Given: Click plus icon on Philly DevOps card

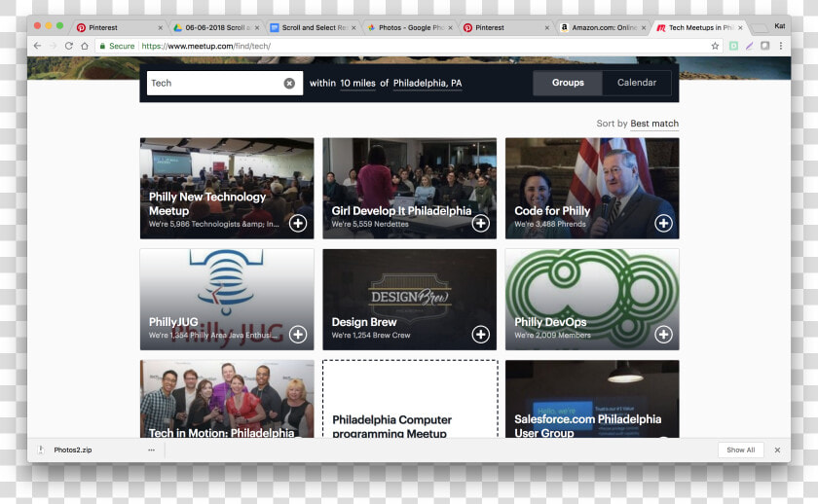Looking at the screenshot, I should pyautogui.click(x=663, y=334).
